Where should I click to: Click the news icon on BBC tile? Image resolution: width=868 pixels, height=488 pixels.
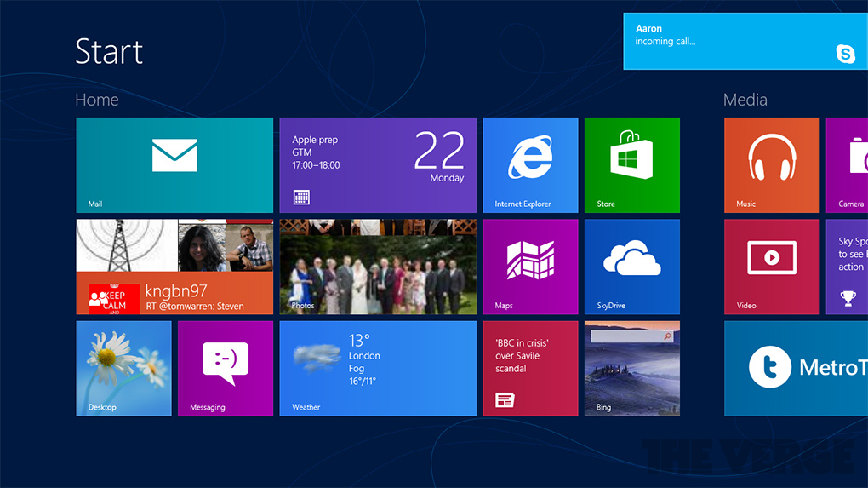click(x=505, y=400)
